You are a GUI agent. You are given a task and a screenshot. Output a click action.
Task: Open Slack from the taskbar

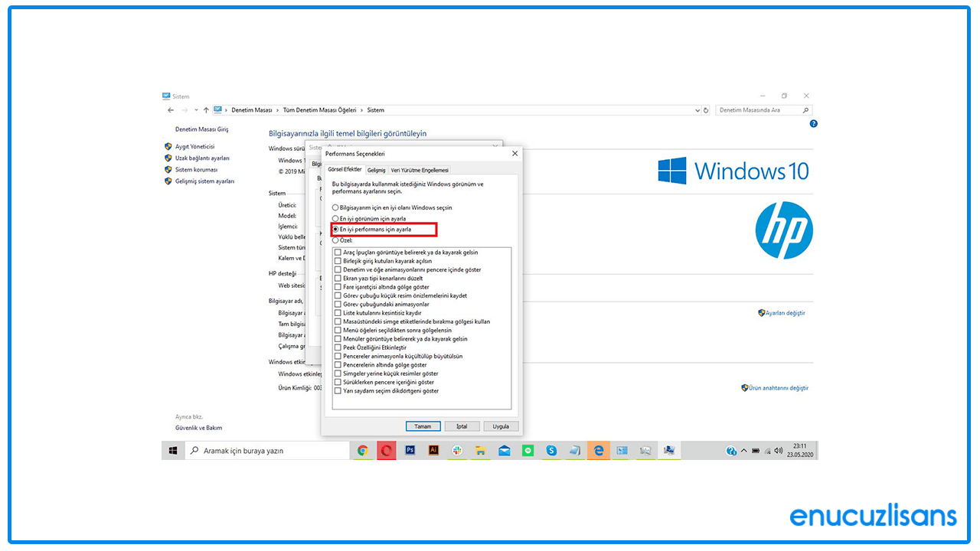[457, 451]
